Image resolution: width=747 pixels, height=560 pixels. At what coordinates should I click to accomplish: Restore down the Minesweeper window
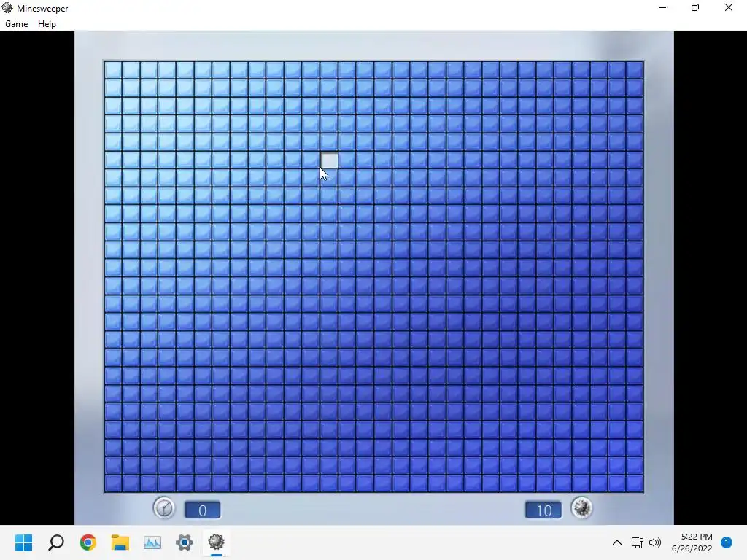click(695, 7)
